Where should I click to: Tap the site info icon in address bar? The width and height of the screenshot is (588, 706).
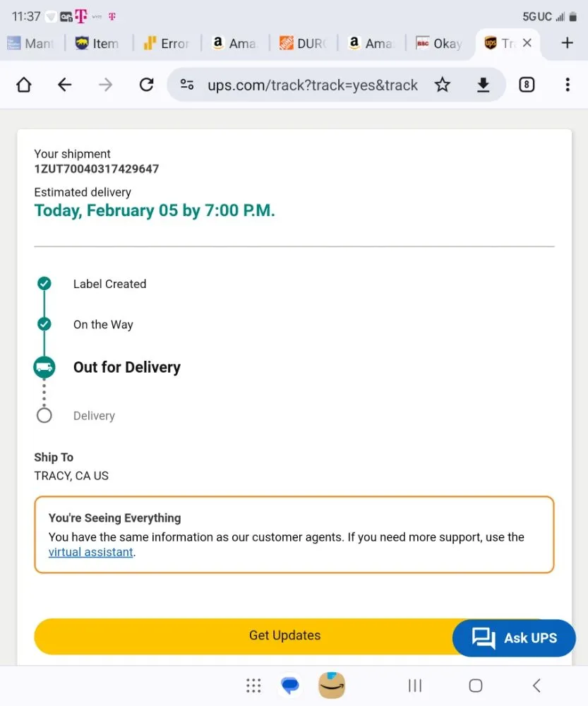[x=187, y=85]
